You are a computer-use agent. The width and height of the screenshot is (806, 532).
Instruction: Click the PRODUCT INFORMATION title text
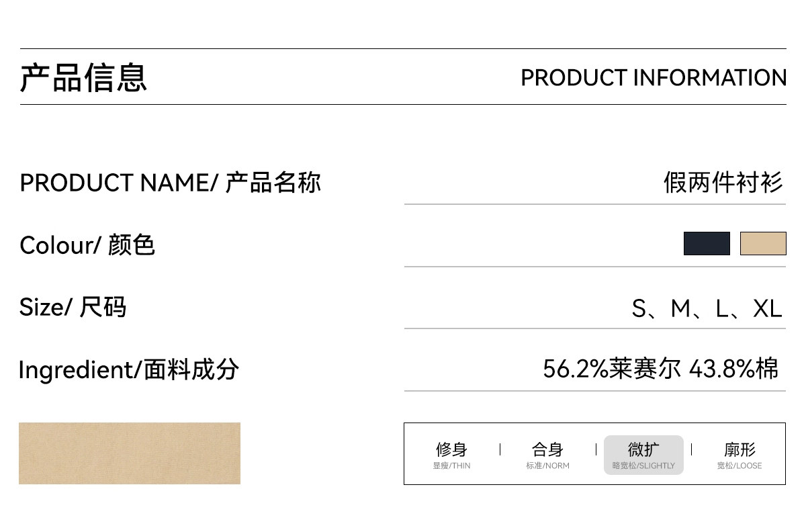[x=654, y=78]
